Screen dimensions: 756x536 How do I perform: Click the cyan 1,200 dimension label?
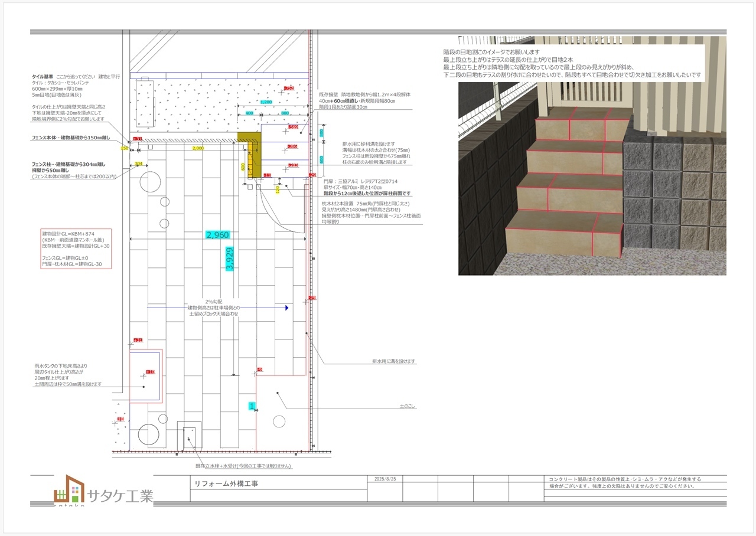(266, 102)
